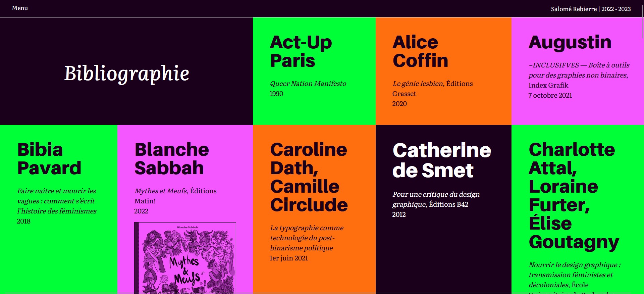Click Faire naître et mourir les vagues title
This screenshot has width=644, height=294.
click(x=57, y=201)
